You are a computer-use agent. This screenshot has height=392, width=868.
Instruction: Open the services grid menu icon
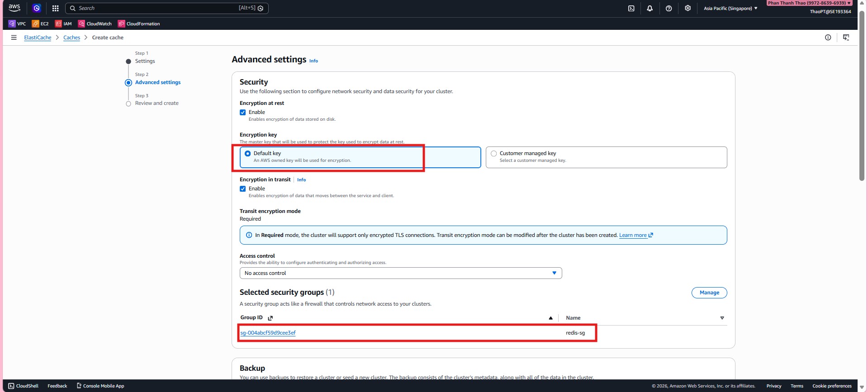tap(55, 8)
